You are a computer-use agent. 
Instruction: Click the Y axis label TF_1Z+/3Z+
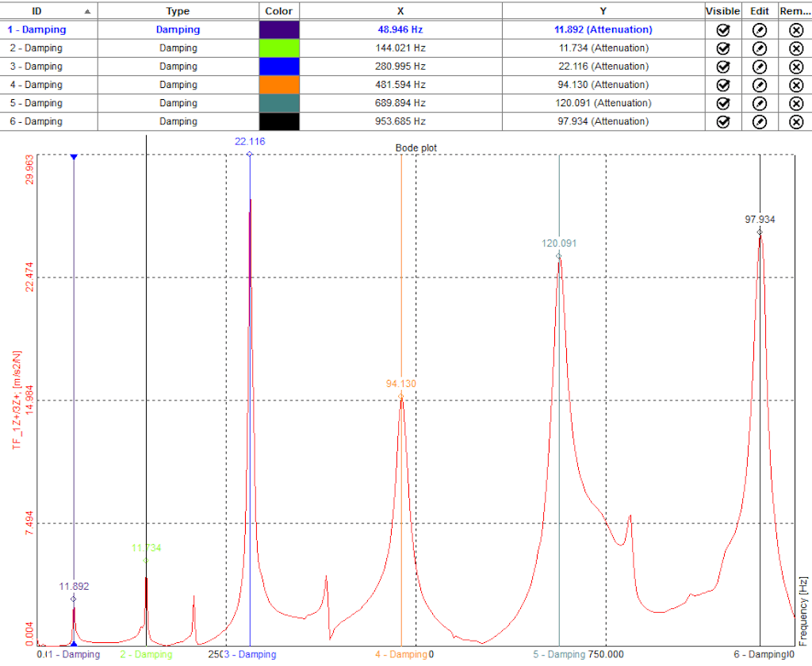pos(17,400)
